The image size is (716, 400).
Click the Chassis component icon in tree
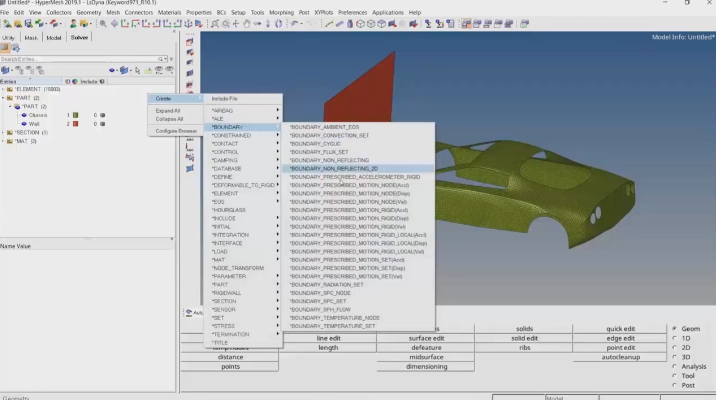tap(23, 115)
